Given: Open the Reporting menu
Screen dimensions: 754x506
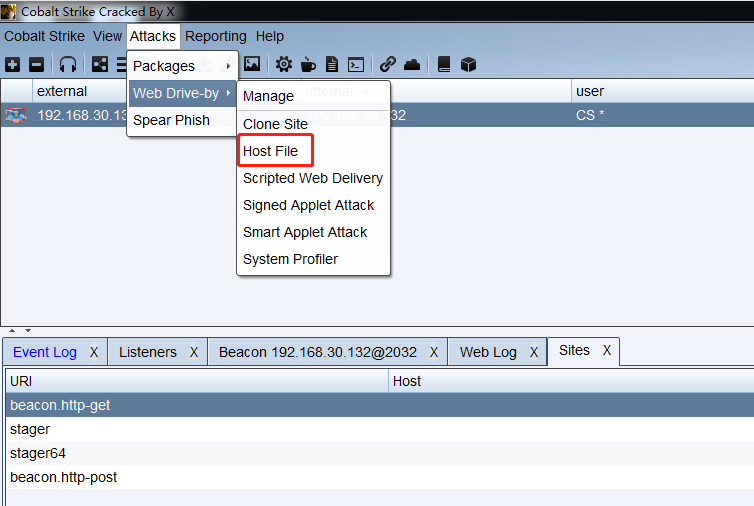Looking at the screenshot, I should (x=216, y=36).
